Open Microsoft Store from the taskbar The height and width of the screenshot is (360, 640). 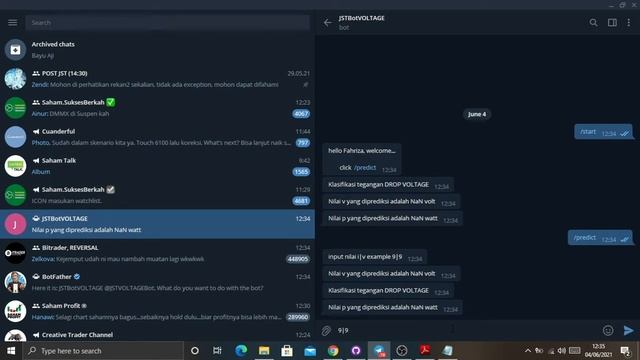point(287,351)
